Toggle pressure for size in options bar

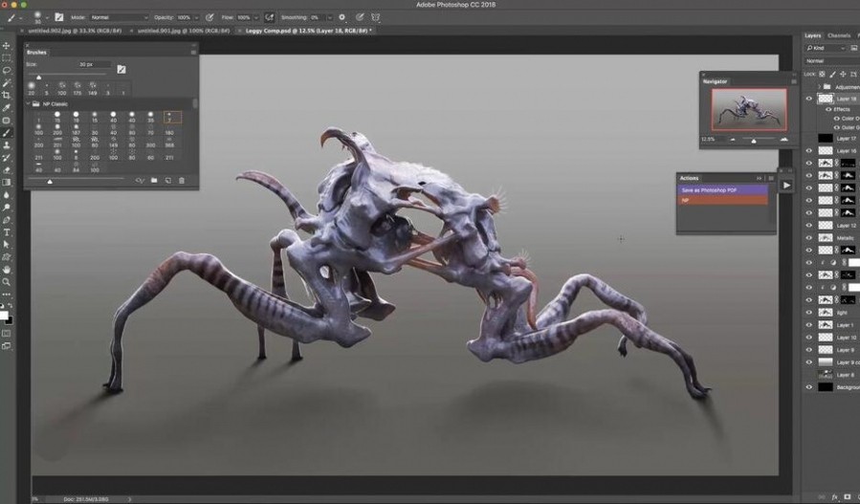[x=360, y=17]
